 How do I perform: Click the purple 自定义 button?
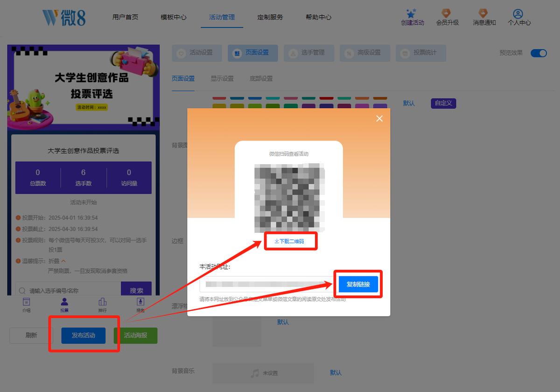click(x=443, y=103)
